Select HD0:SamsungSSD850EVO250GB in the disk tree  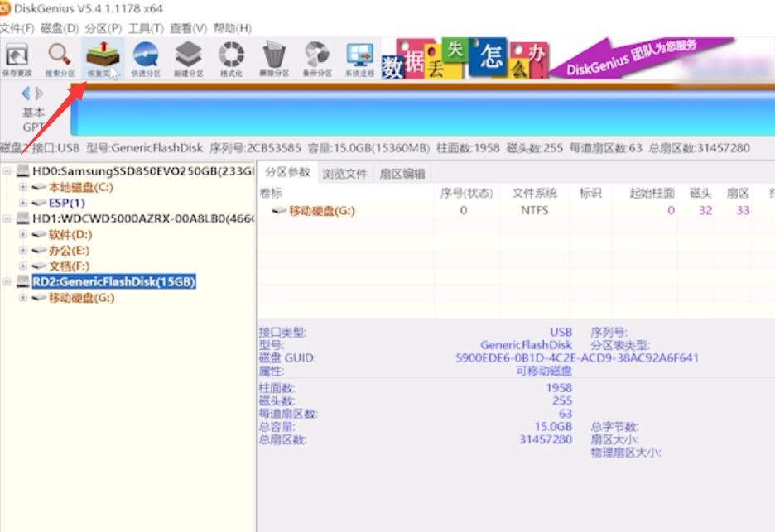click(x=143, y=171)
